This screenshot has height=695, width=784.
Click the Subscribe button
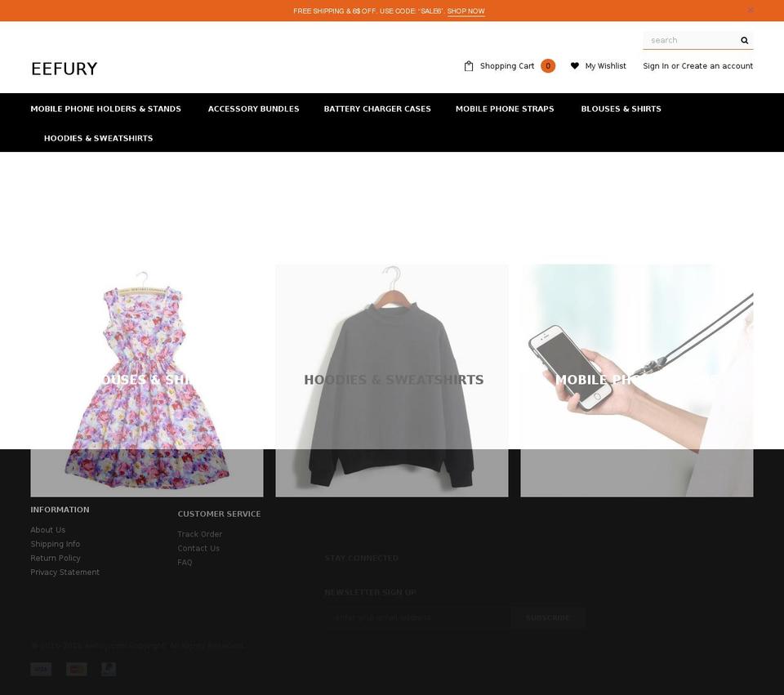(548, 617)
